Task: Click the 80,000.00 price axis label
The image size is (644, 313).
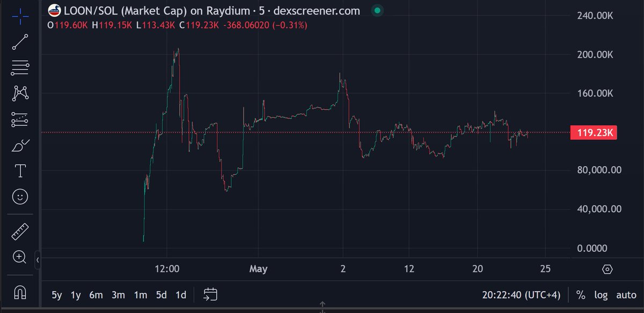Action: 600,170
